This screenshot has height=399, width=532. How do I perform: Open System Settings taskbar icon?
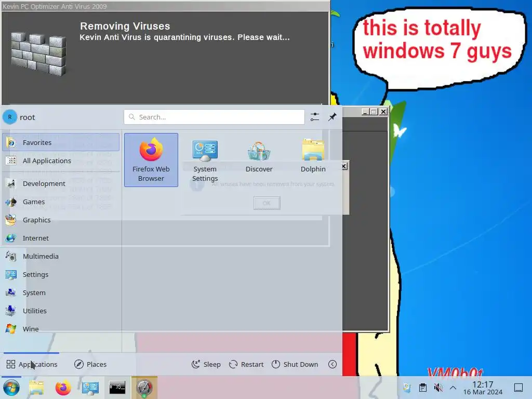click(90, 388)
